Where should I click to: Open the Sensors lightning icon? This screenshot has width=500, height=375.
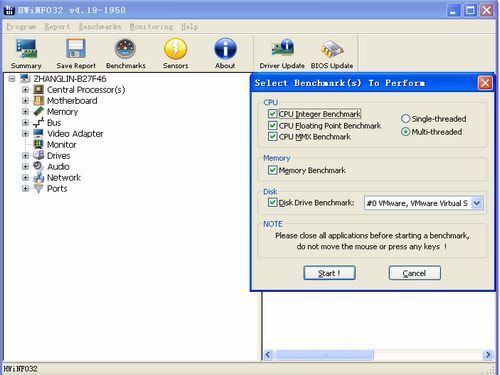(176, 48)
